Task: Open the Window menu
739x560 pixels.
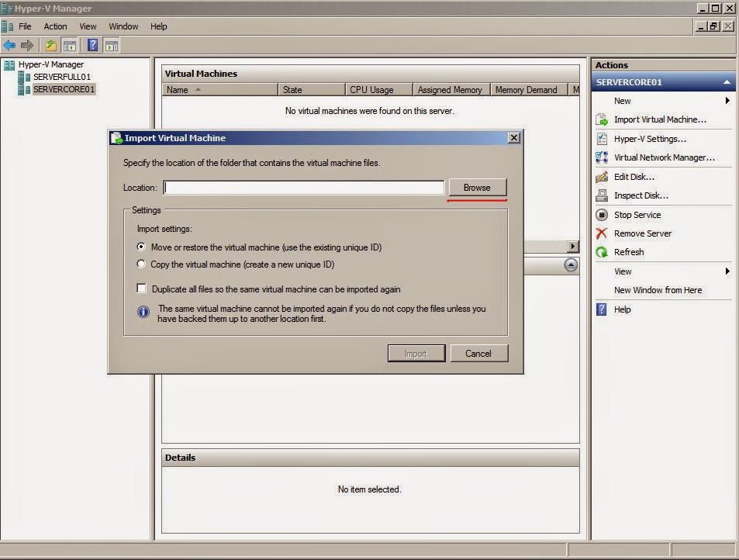Action: click(123, 26)
